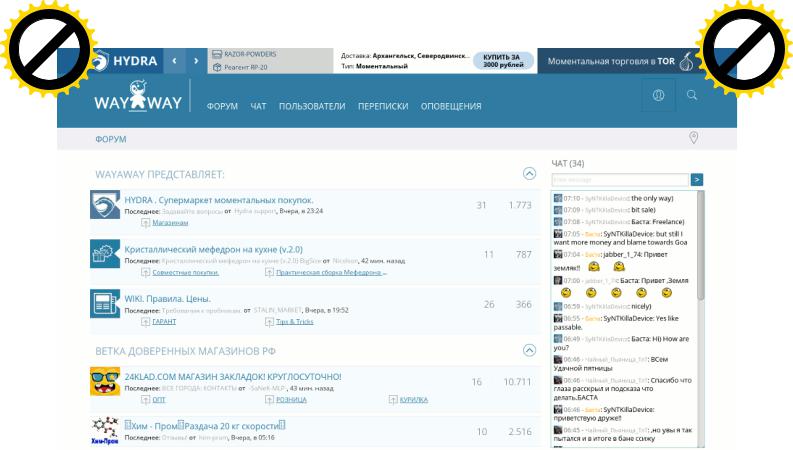Click subforum arrow icon beside Tips & Tricks
Viewport: 793px width, 450px height.
click(270, 322)
